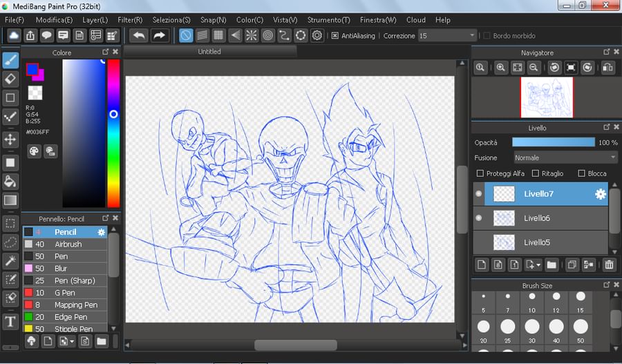Select the Edge Pen brush
622x364 pixels.
pyautogui.click(x=65, y=317)
